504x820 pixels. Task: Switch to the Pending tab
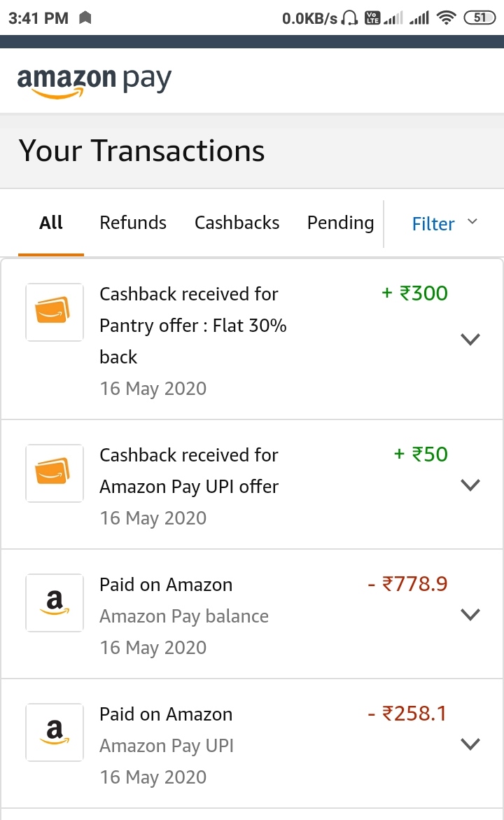click(340, 223)
